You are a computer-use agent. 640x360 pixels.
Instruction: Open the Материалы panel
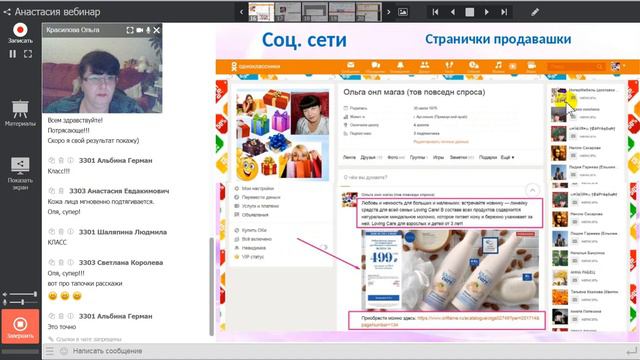coord(20,113)
